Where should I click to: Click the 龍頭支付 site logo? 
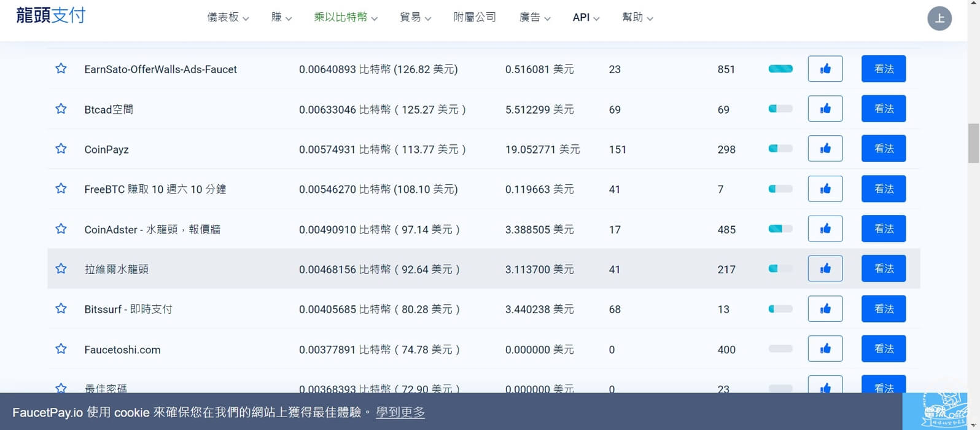[50, 15]
